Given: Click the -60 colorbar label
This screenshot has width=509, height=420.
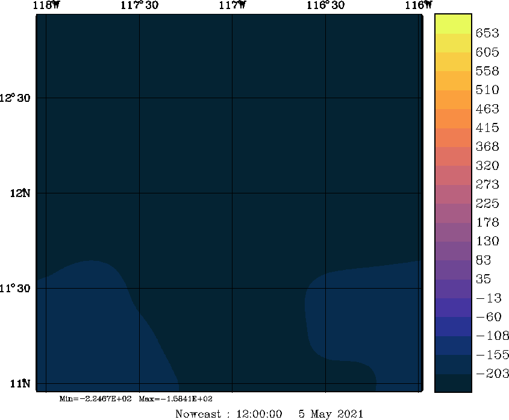Looking at the screenshot, I should point(489,317).
